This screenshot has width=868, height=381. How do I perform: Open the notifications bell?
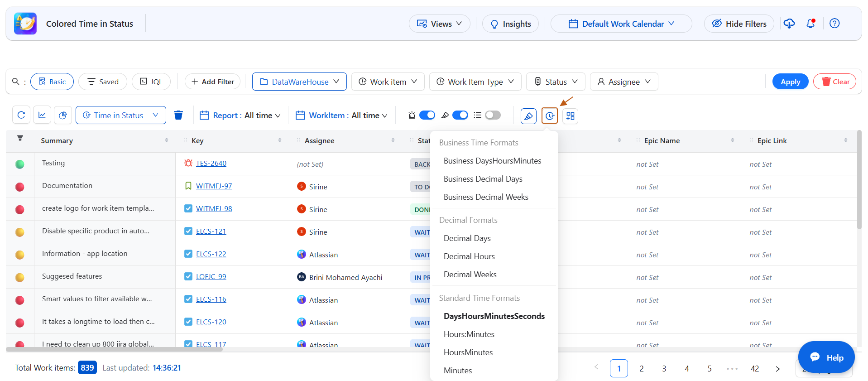pos(810,24)
